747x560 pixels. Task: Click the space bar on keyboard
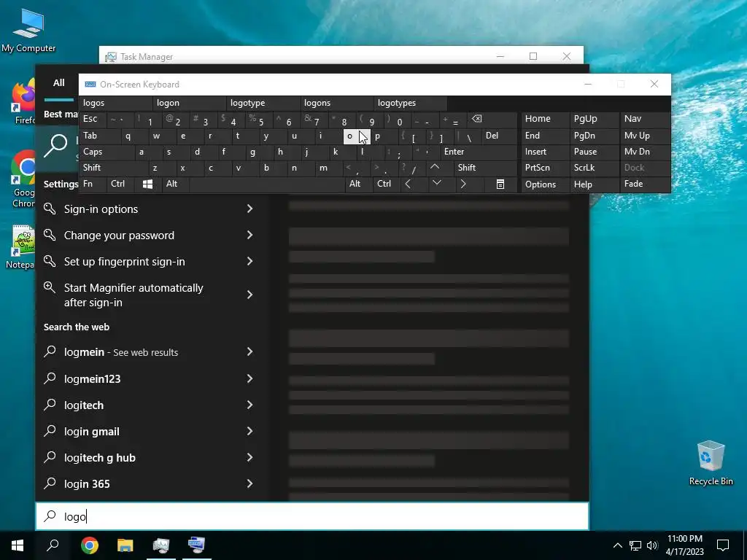click(267, 184)
